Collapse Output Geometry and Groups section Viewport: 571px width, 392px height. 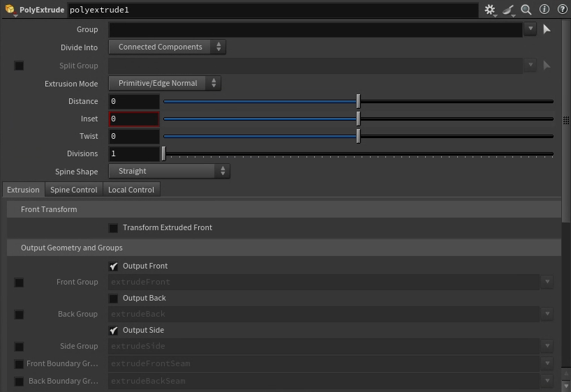[x=284, y=248]
